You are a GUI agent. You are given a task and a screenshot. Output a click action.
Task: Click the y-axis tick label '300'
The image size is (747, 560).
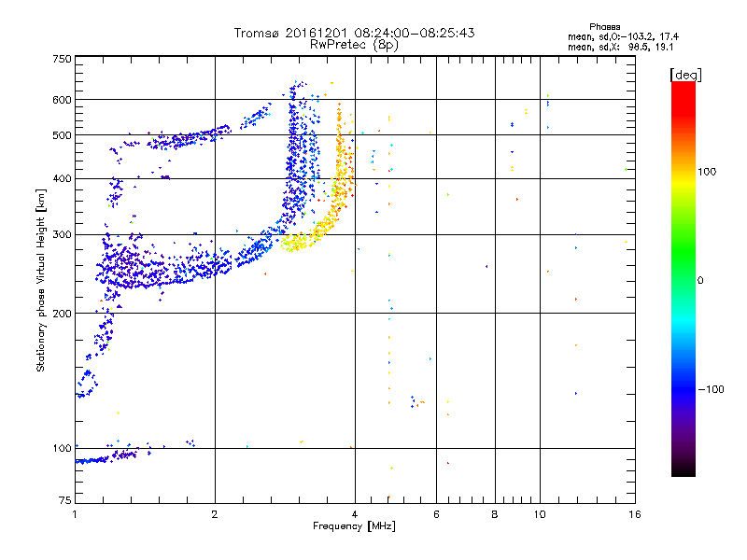62,234
